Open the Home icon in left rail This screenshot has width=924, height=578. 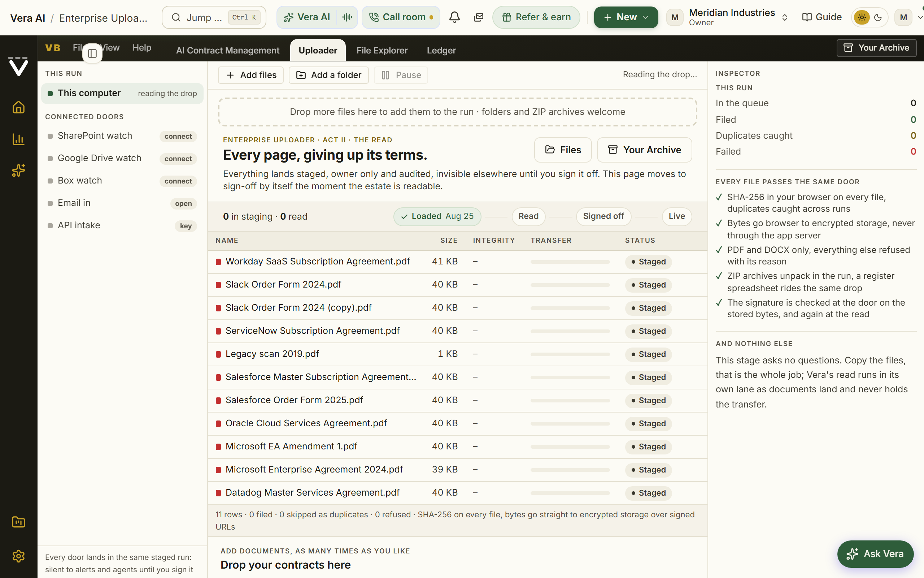(x=18, y=107)
